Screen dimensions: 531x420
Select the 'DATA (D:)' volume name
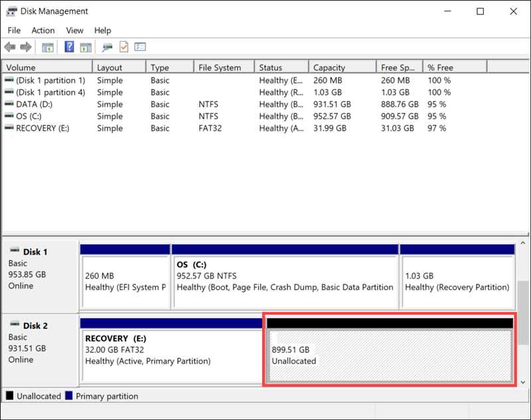coord(35,104)
